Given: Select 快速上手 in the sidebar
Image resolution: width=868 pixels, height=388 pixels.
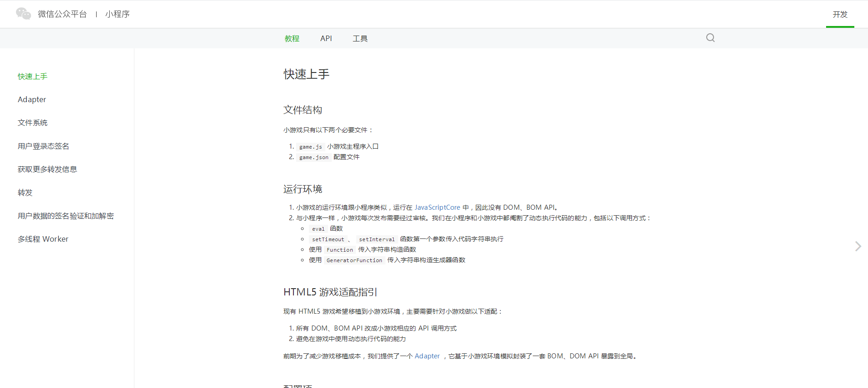Looking at the screenshot, I should click(x=32, y=77).
